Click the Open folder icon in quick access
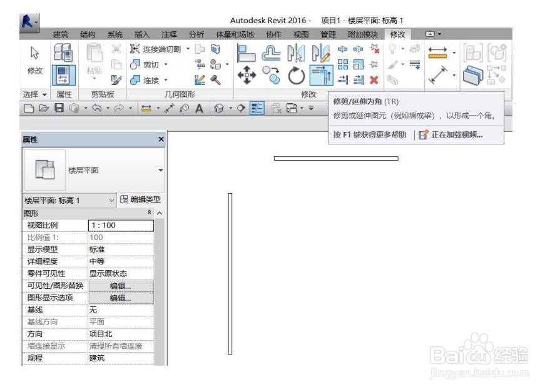This screenshot has width=560, height=392. [x=44, y=108]
